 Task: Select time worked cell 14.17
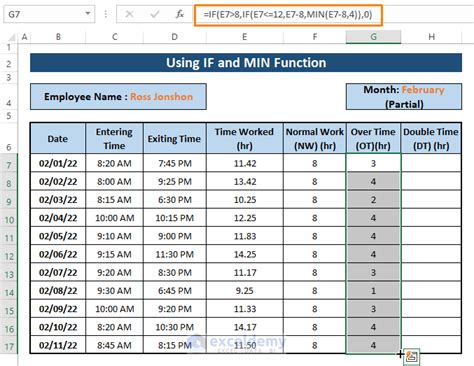245,327
